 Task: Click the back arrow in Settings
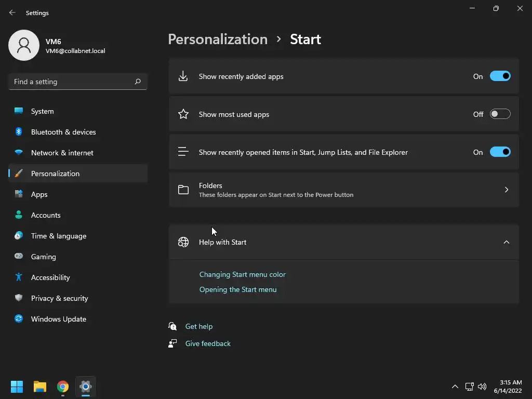click(x=12, y=12)
